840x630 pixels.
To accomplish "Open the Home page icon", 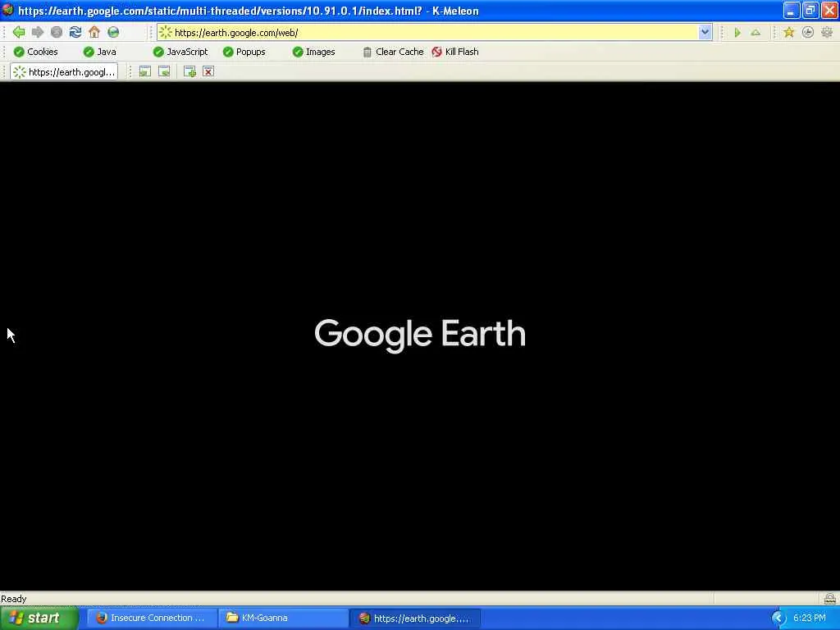I will coord(94,32).
